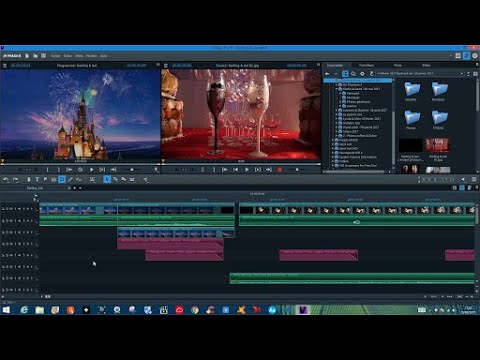Toggle the highlighted magnet snap button
Screen dimensions: 480x360
[x=62, y=180]
